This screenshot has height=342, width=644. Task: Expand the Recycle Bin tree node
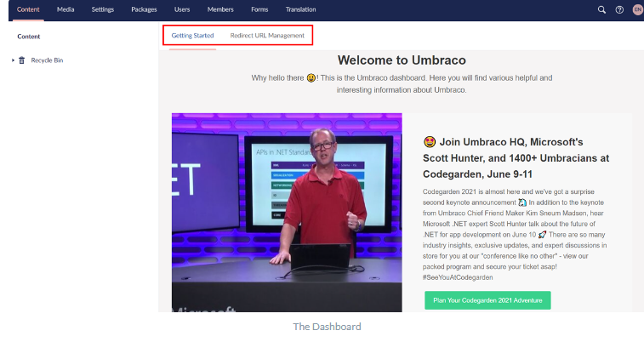tap(13, 60)
